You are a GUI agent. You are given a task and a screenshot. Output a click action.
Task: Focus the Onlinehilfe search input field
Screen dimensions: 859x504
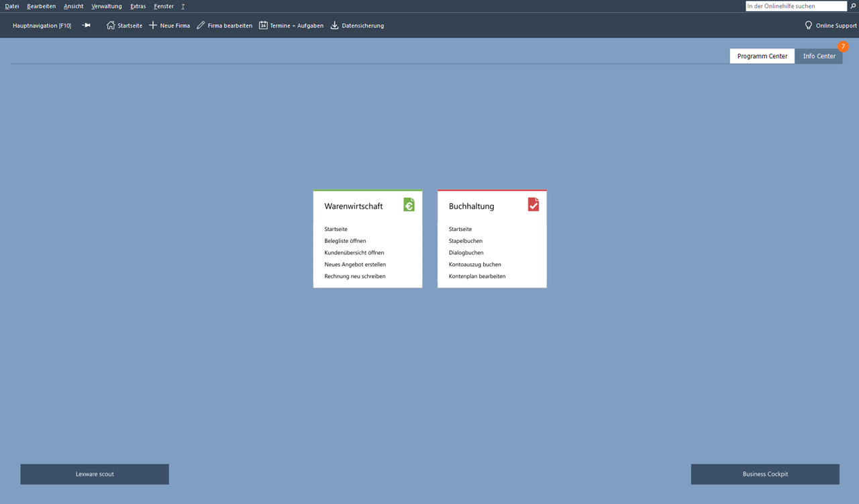coord(795,6)
